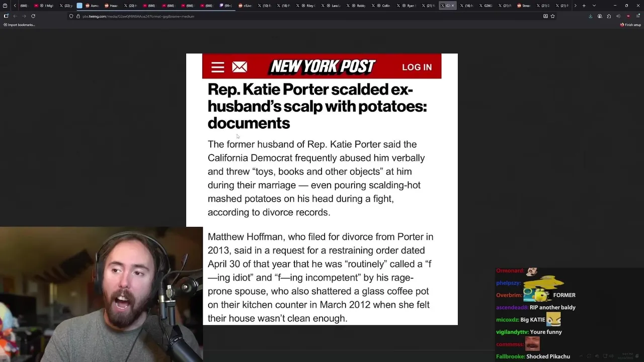This screenshot has width=644, height=362.
Task: Switch to the 'Riley' X tab
Action: tap(306, 6)
